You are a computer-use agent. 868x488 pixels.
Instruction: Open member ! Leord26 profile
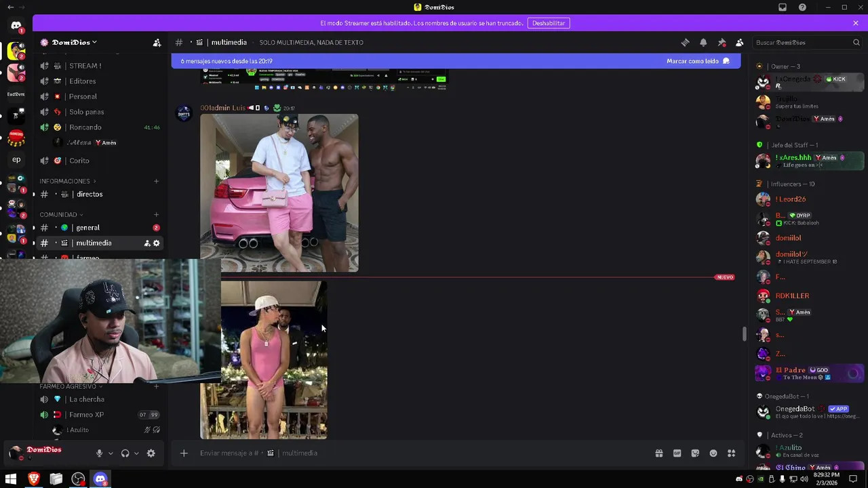tap(810, 199)
